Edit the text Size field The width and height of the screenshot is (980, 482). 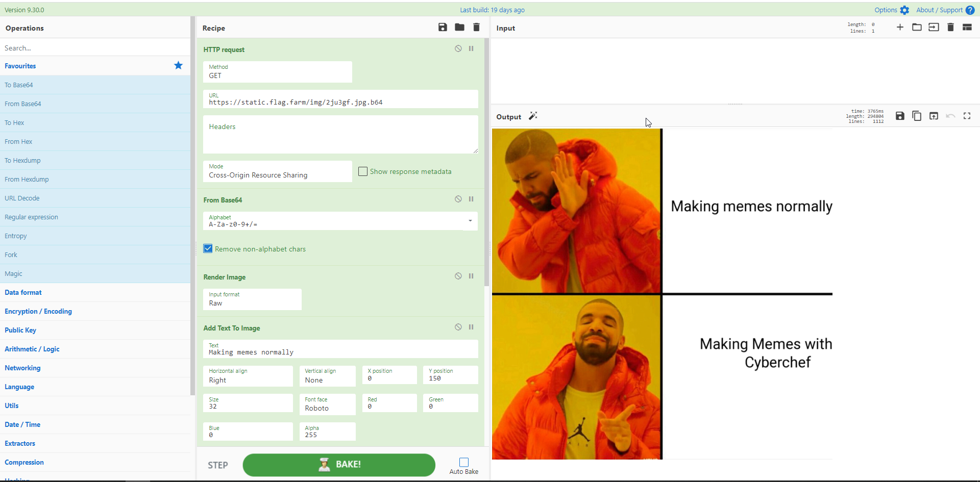pos(248,403)
